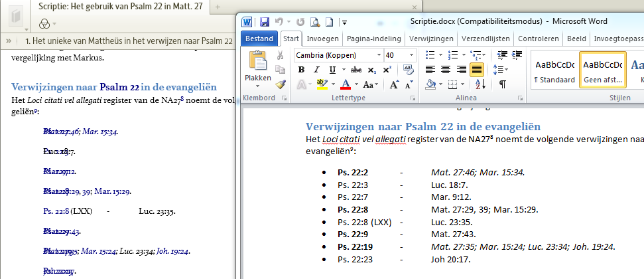Open the line spacing dropdown
Image resolution: width=644 pixels, height=279 pixels.
(x=501, y=70)
